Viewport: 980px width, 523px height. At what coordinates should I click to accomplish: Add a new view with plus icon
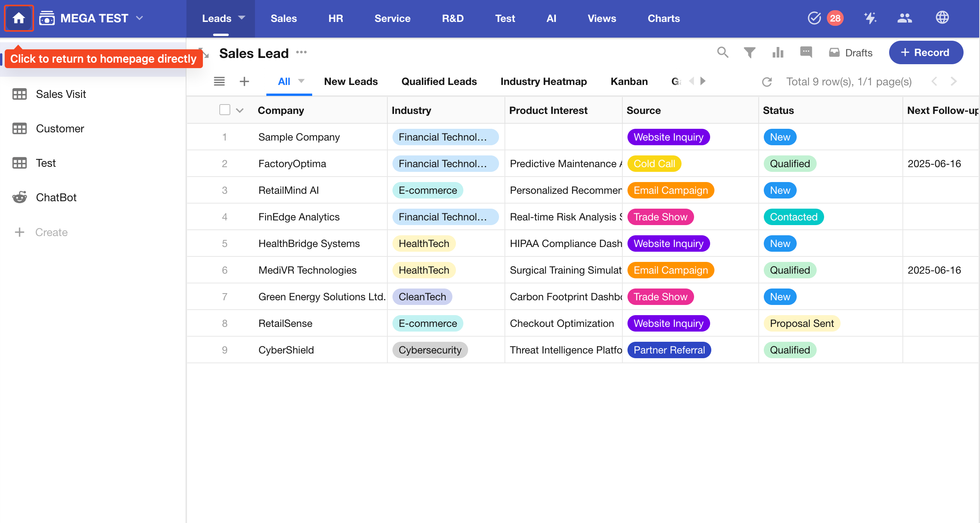click(x=244, y=81)
